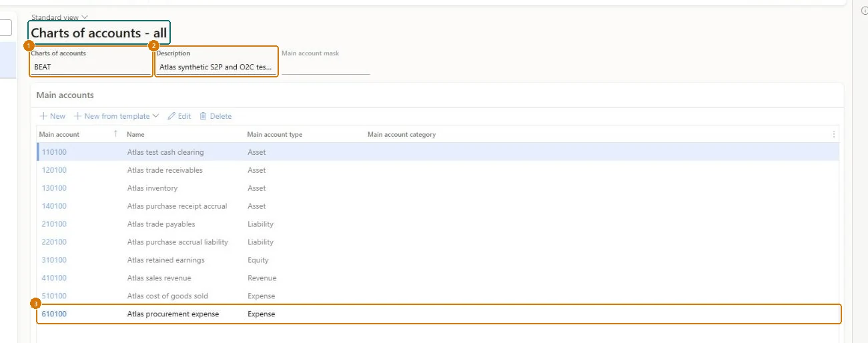Click the Charts of accounts field with BEAT
The height and width of the screenshot is (343, 868).
(x=91, y=67)
